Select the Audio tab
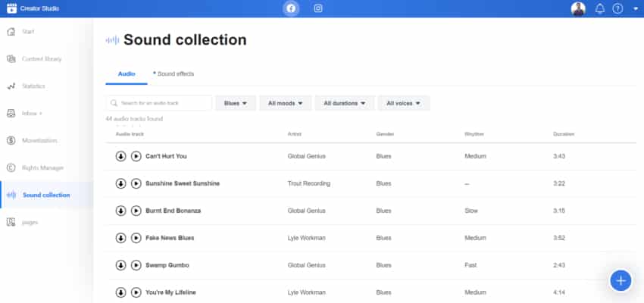The image size is (644, 303). pyautogui.click(x=127, y=73)
